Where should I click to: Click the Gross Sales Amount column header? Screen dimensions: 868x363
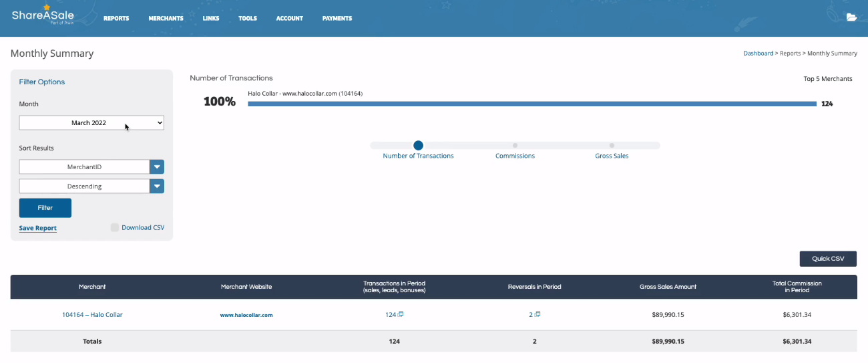[x=668, y=287]
